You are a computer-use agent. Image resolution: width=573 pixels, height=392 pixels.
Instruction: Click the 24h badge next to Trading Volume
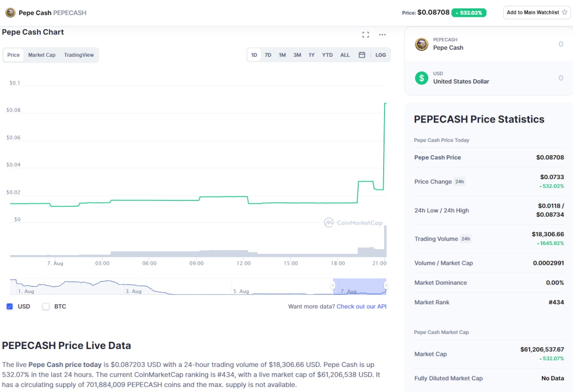[466, 239]
